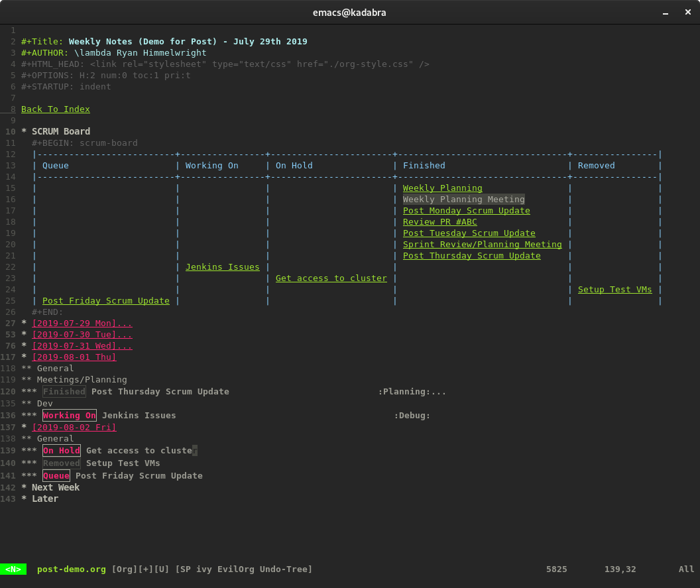Expand the folded 2019-07-31 Wed heading
700x588 pixels.
pyautogui.click(x=82, y=346)
